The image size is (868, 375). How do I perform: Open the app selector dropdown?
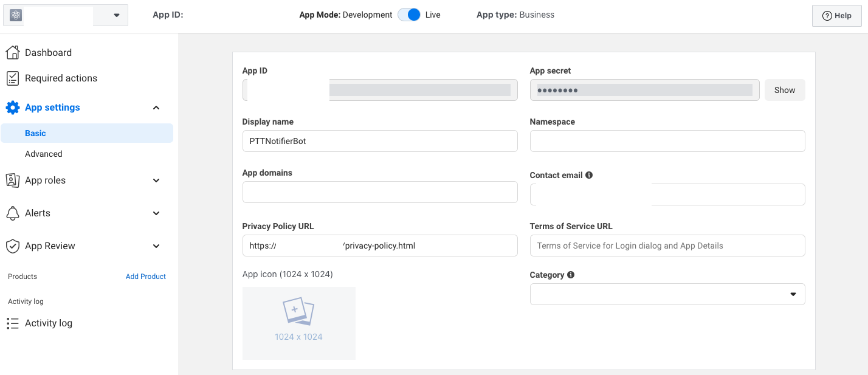117,16
